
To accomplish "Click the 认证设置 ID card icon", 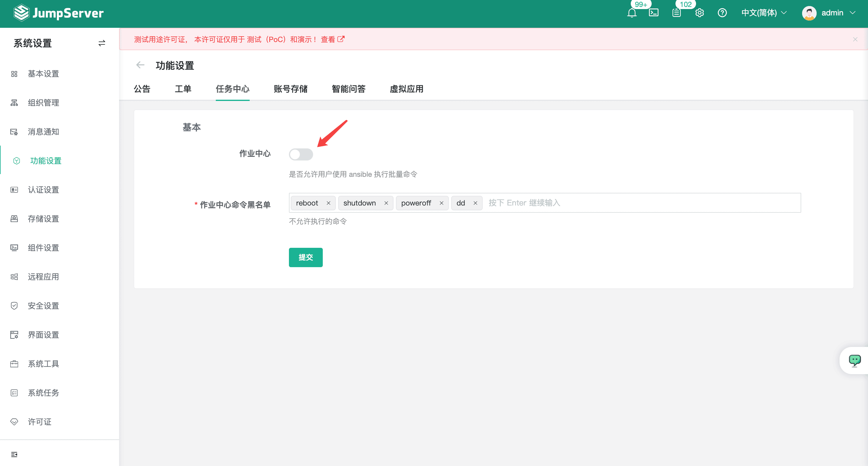I will 14,190.
